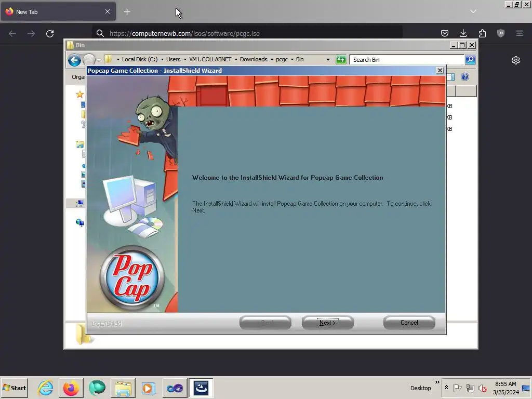532x399 pixels.
Task: Click Show desktop button beside the clock
Action: pos(526,388)
